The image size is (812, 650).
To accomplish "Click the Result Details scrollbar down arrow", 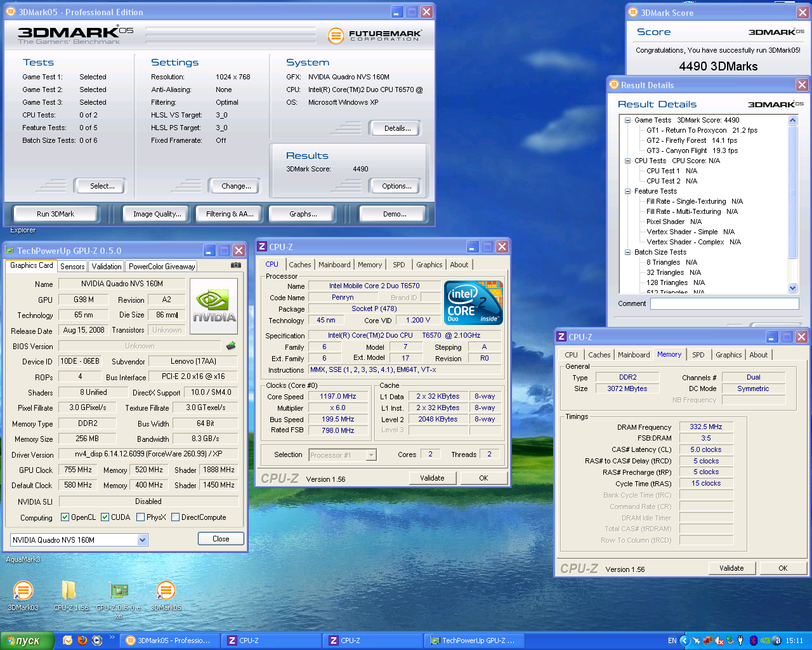I will 792,288.
